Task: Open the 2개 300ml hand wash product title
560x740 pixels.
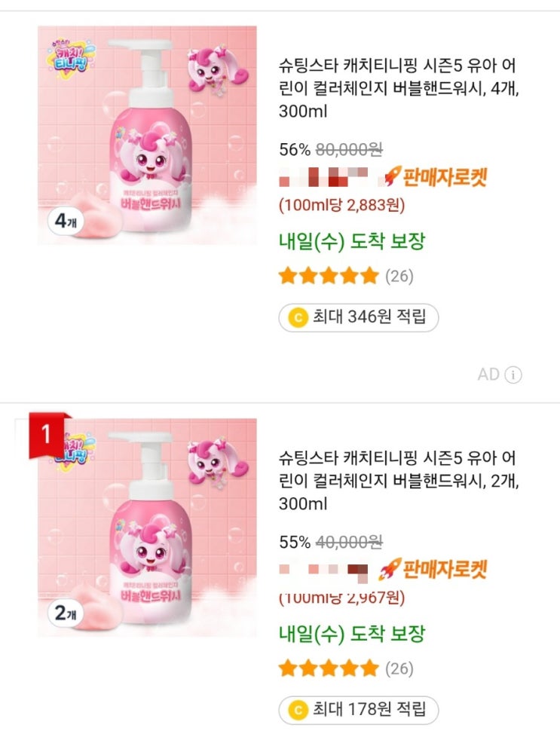Action: (x=398, y=481)
